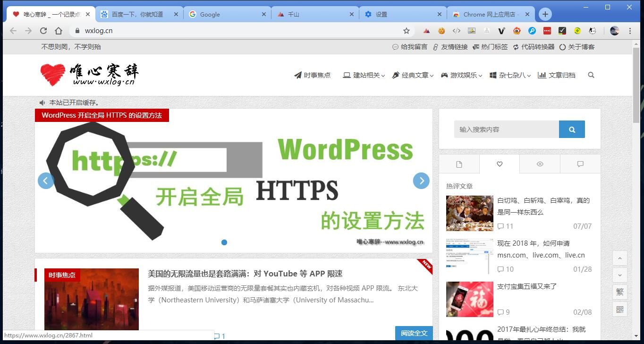Open Chrome's three-dot menu

630,31
